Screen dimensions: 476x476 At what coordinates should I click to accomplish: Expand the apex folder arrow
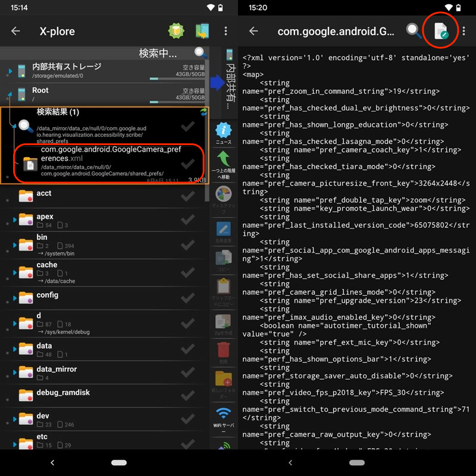(14, 220)
